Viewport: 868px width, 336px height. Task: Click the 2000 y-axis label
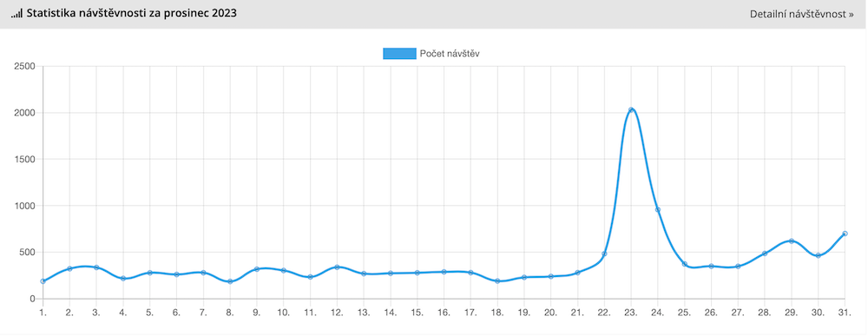coord(25,113)
